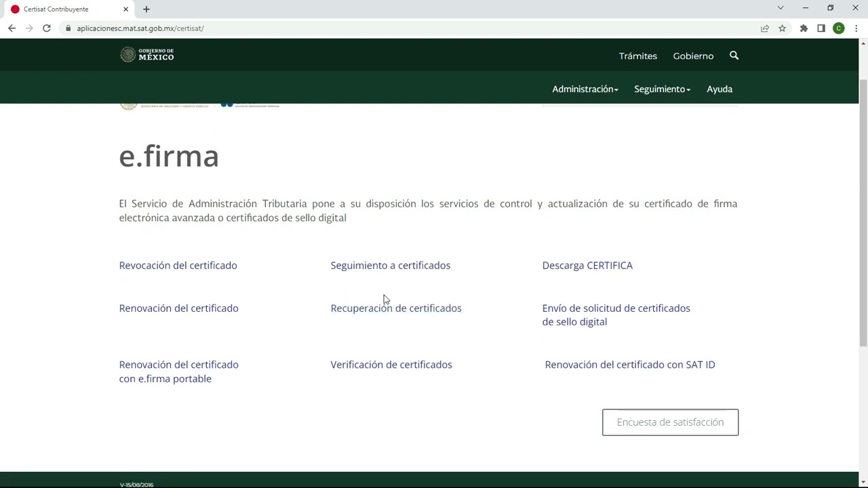This screenshot has height=488, width=868.
Task: Click the share icon in the address bar
Action: tap(764, 28)
